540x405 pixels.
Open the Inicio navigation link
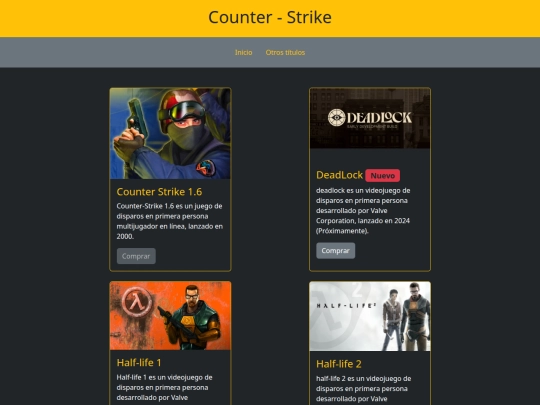(x=243, y=52)
